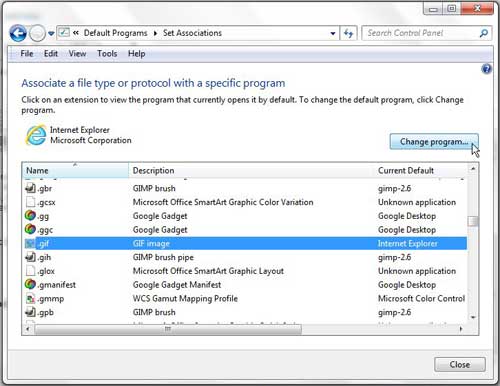
Task: Click the .gg extension name
Action: pyautogui.click(x=43, y=216)
